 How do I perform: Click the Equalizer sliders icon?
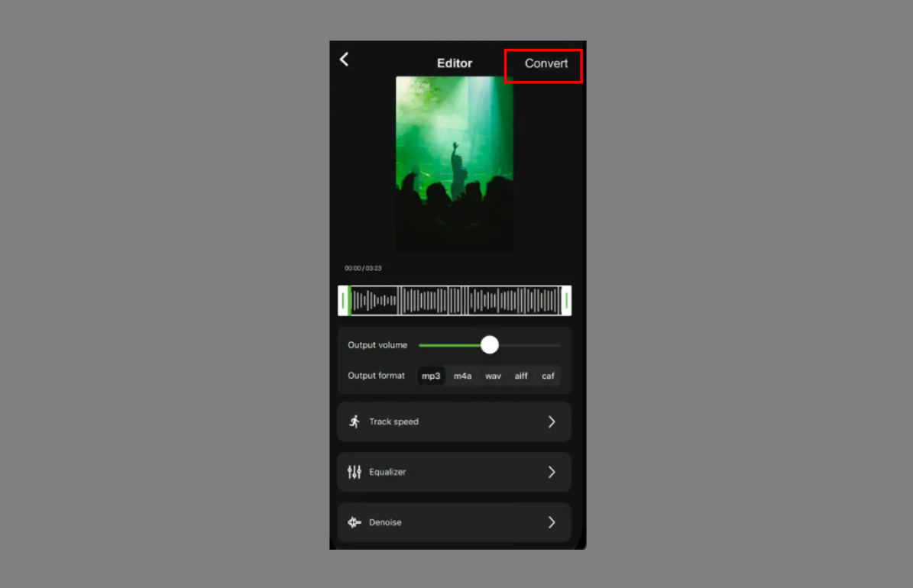tap(355, 472)
